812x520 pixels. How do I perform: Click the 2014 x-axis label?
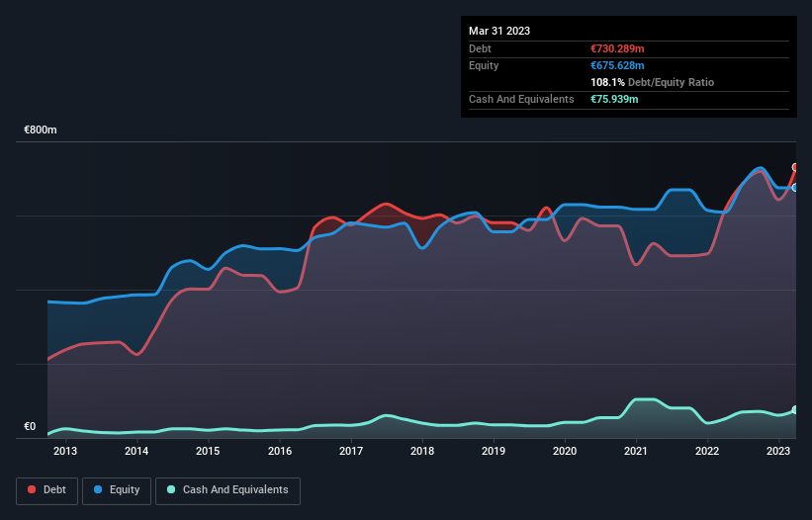(136, 451)
